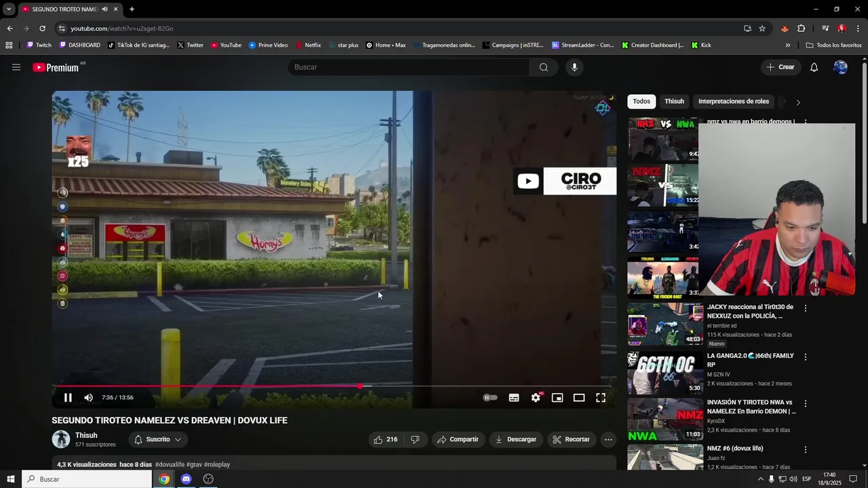Open the NMZ #6 (dovux life) title
This screenshot has height=488, width=868.
point(735,449)
